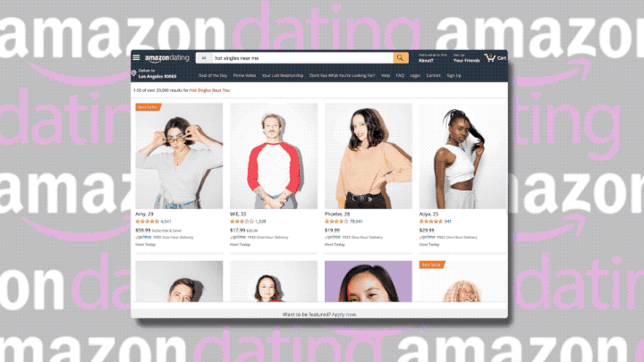
Task: Click the Hot Singles Near You link
Action: click(x=209, y=90)
